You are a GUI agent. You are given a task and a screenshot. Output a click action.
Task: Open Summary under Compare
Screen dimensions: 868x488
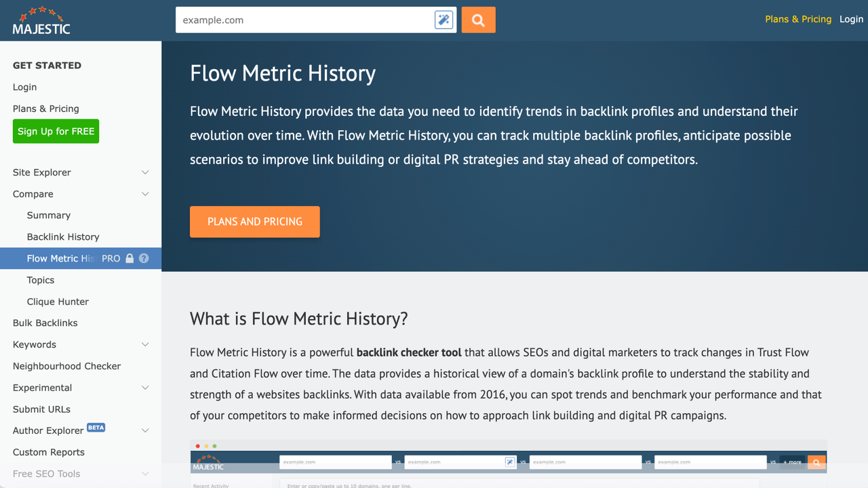coord(49,215)
